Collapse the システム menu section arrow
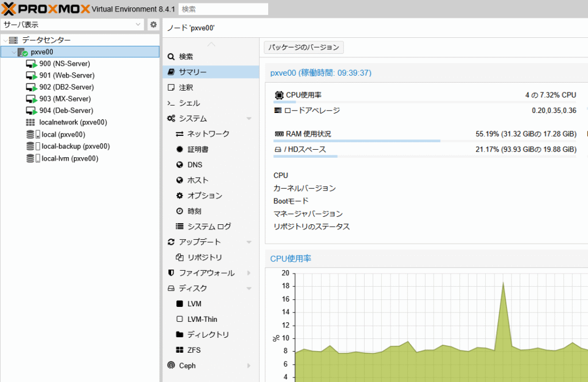588x382 pixels. tap(249, 119)
